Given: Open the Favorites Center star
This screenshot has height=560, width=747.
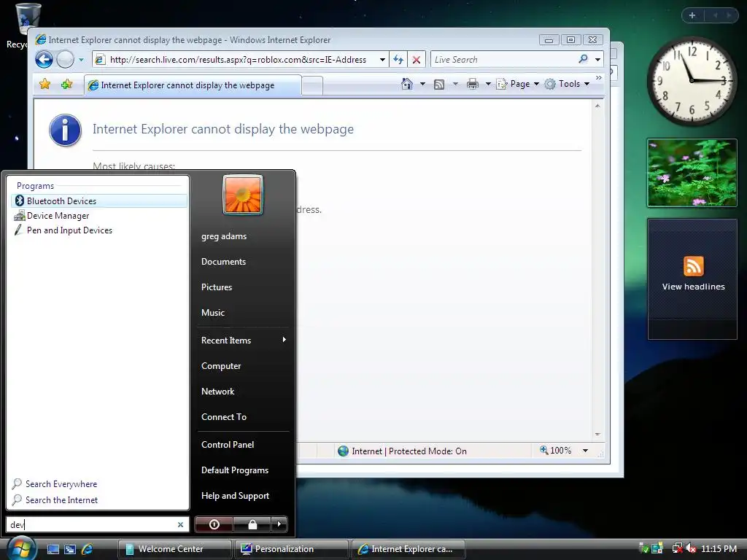Looking at the screenshot, I should [x=44, y=85].
